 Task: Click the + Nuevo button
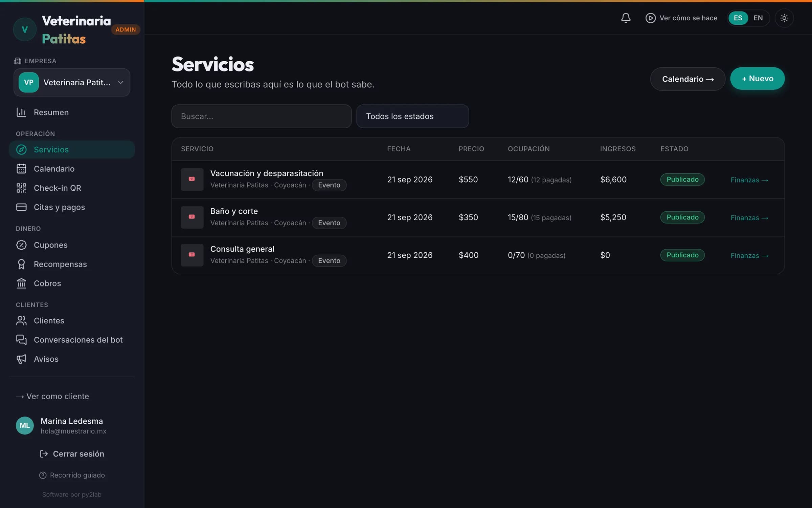tap(757, 79)
